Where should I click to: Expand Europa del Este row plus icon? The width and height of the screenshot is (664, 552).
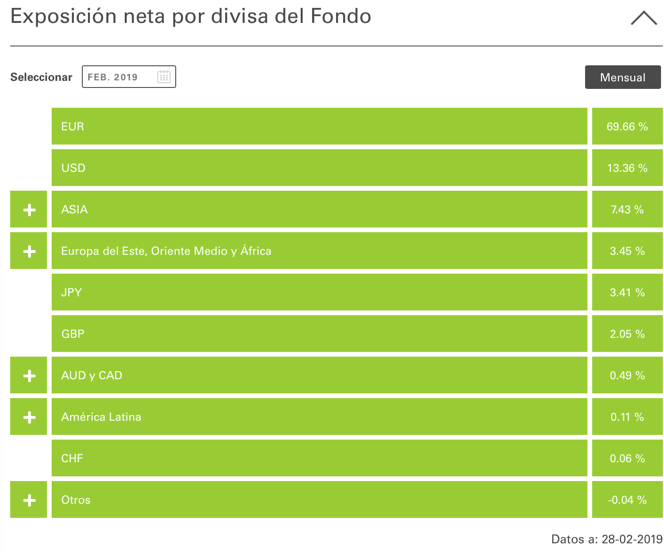[x=29, y=251]
